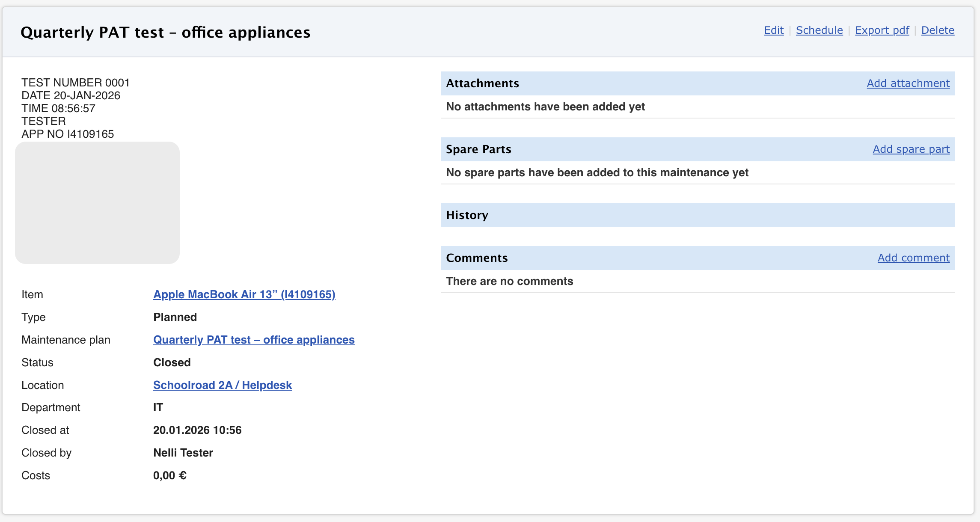Open the Schedule link
The image size is (980, 522).
[819, 30]
